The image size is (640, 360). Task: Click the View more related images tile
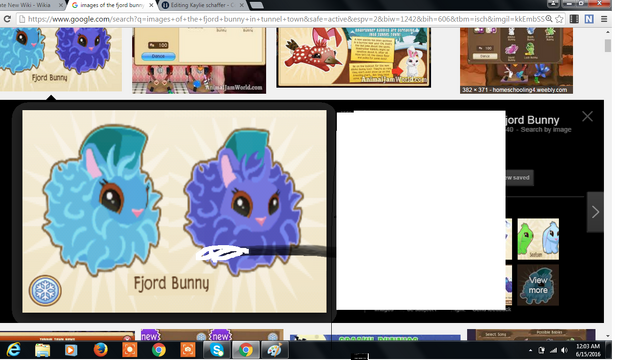[538, 285]
